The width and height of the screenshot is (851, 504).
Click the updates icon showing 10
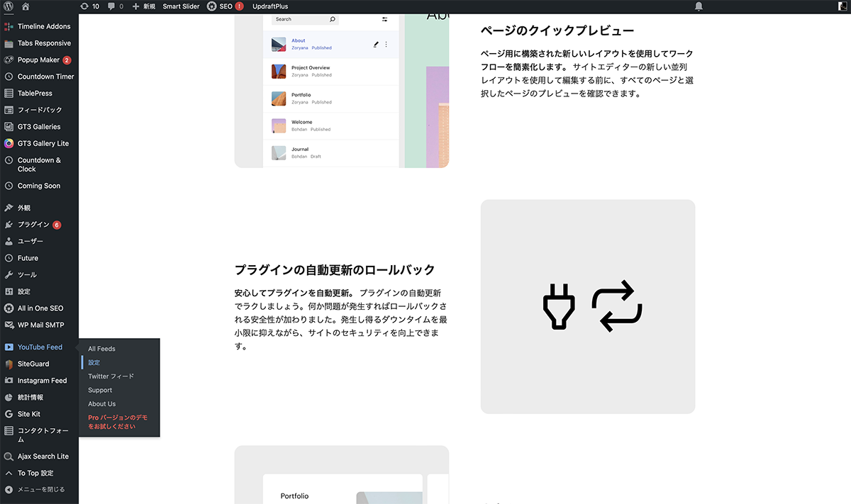[x=89, y=6]
